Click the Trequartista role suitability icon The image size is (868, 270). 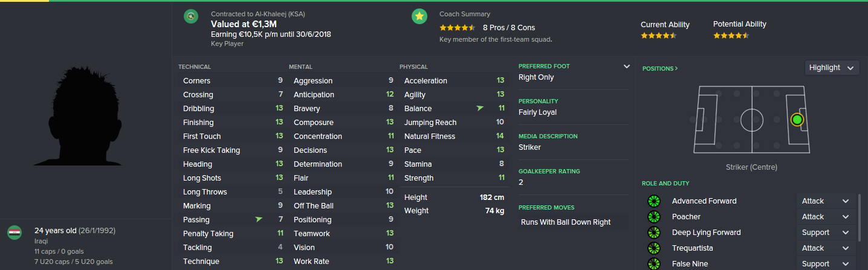click(x=653, y=248)
